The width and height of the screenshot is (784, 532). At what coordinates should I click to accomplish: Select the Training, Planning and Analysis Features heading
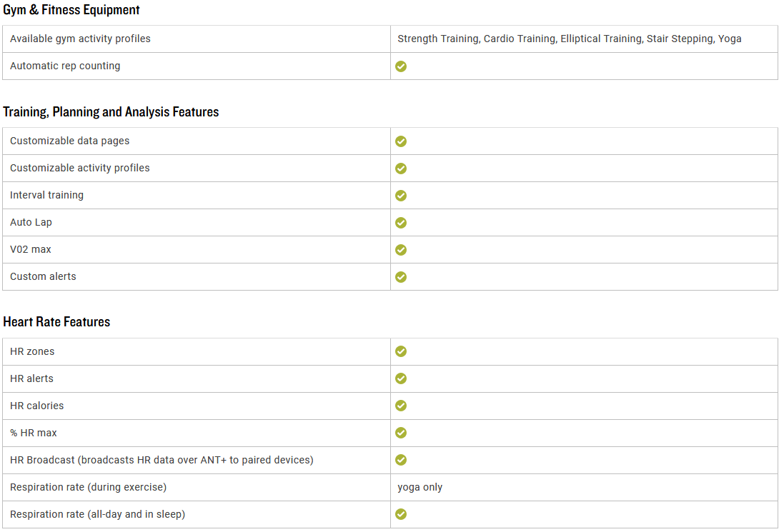tap(111, 111)
